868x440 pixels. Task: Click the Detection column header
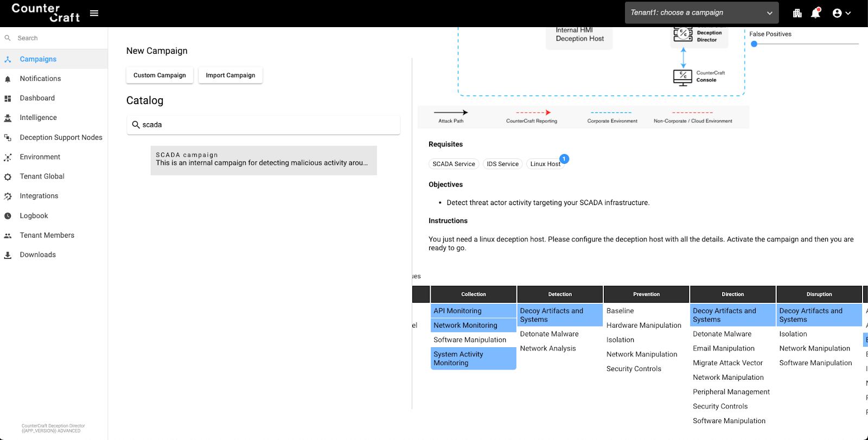click(x=560, y=294)
